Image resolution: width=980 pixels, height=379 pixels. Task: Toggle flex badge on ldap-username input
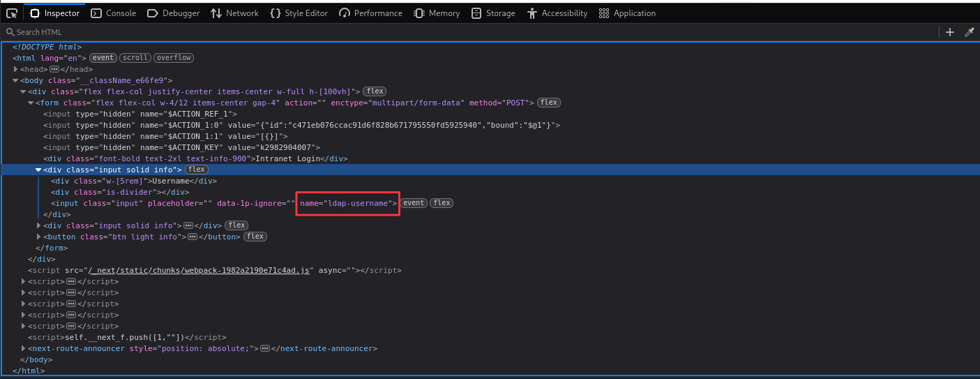pos(442,203)
